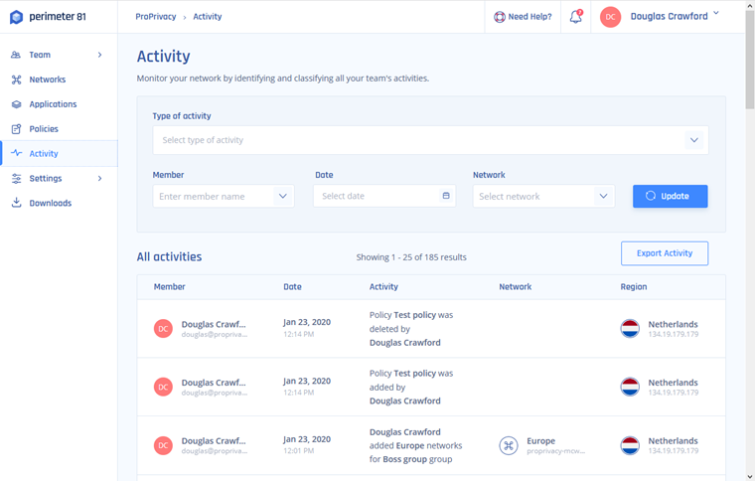The width and height of the screenshot is (755, 481).
Task: Click DC avatar in Test policy deleted row
Action: (x=163, y=328)
